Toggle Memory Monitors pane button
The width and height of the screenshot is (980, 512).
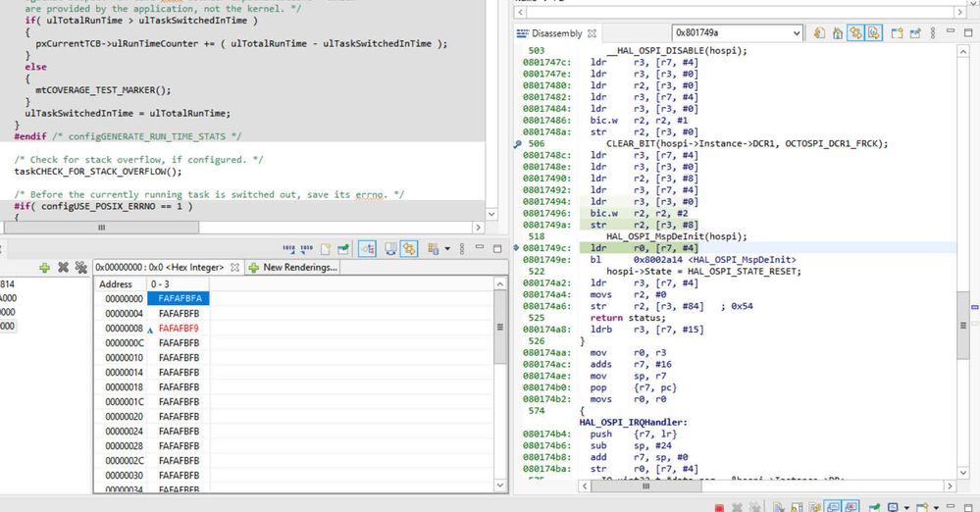pos(368,249)
